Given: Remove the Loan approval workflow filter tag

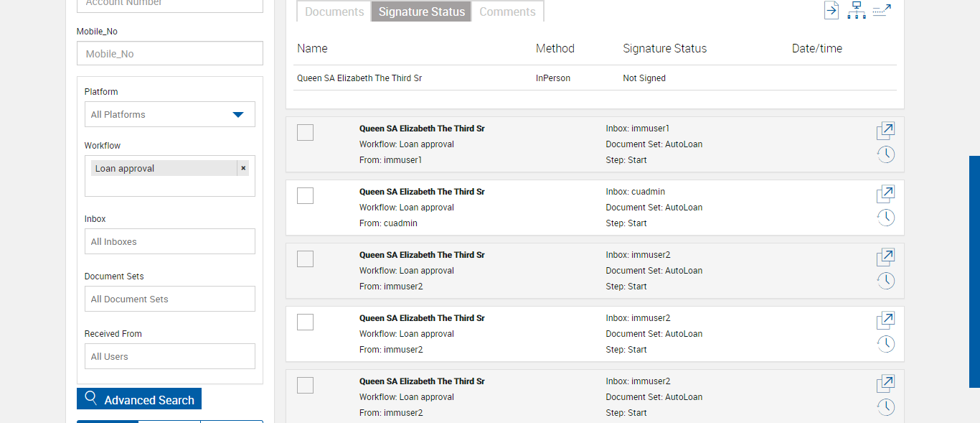Looking at the screenshot, I should pyautogui.click(x=243, y=168).
